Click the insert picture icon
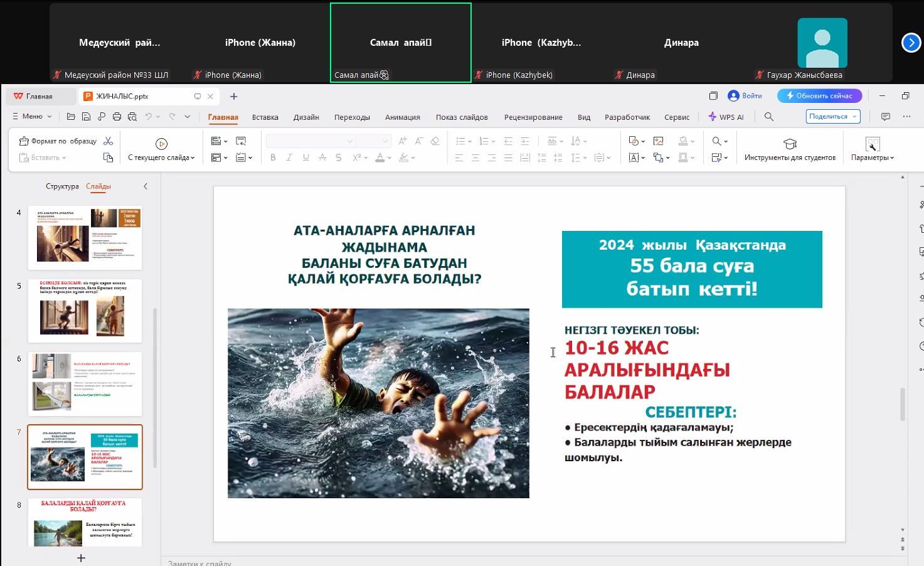The image size is (924, 566). (658, 141)
